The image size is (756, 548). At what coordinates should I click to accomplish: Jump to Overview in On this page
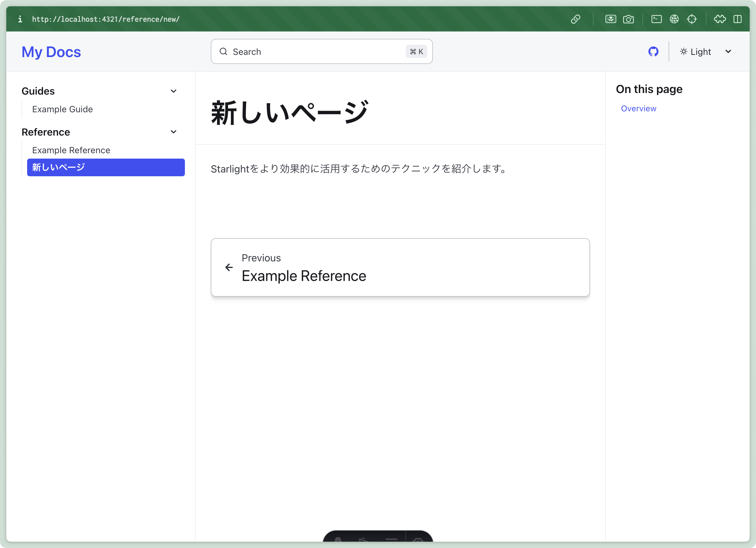(638, 108)
